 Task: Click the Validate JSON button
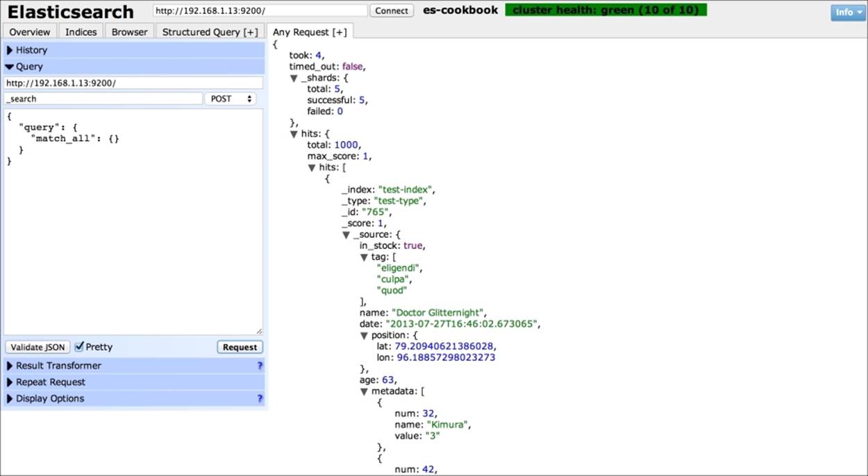(x=37, y=347)
